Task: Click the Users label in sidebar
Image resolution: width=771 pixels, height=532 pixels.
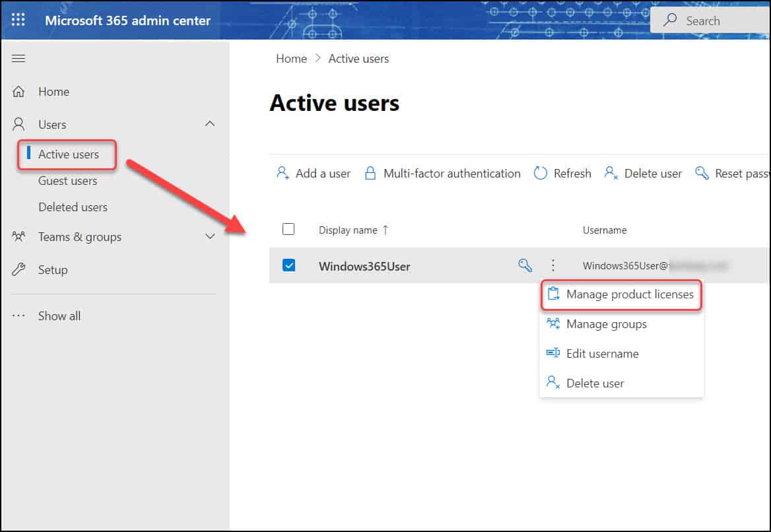Action: (52, 124)
